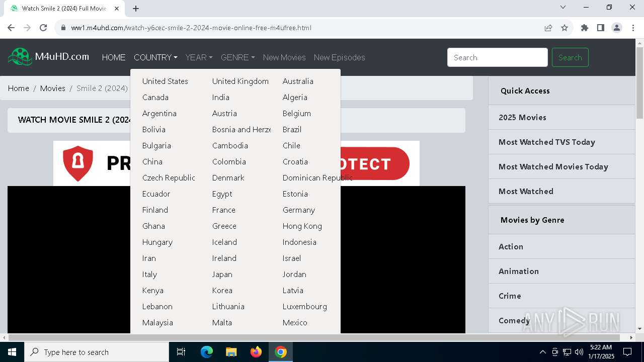
Task: Close the Watch Smile 2 tab
Action: pyautogui.click(x=117, y=9)
